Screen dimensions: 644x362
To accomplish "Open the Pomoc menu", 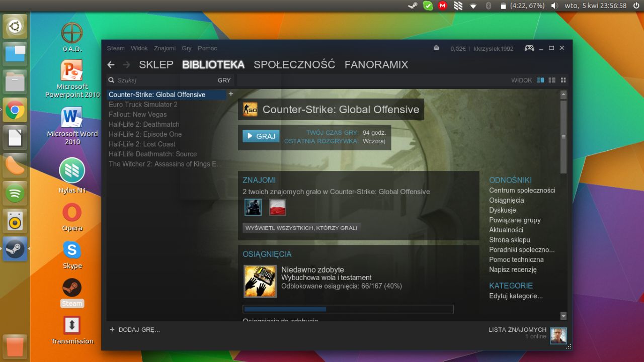I will point(207,48).
